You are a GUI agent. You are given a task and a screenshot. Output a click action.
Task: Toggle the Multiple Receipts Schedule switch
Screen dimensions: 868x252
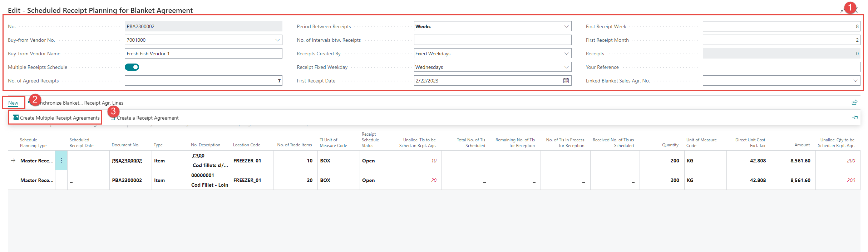132,67
